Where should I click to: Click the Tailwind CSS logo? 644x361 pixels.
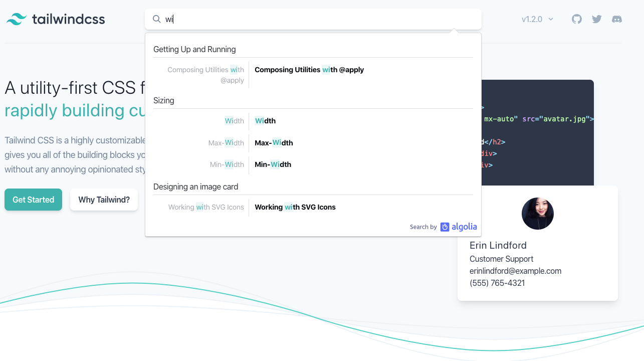pyautogui.click(x=56, y=19)
